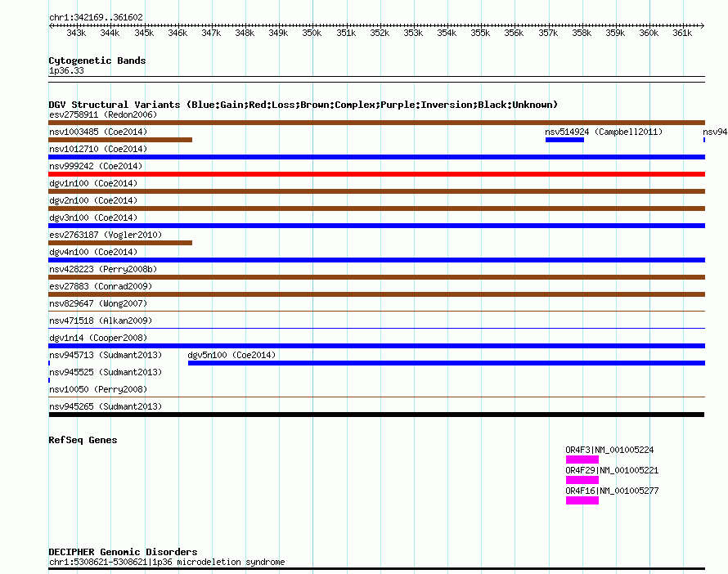
Task: Open the nsv428223 (Perry2008b) label
Action: (103, 269)
